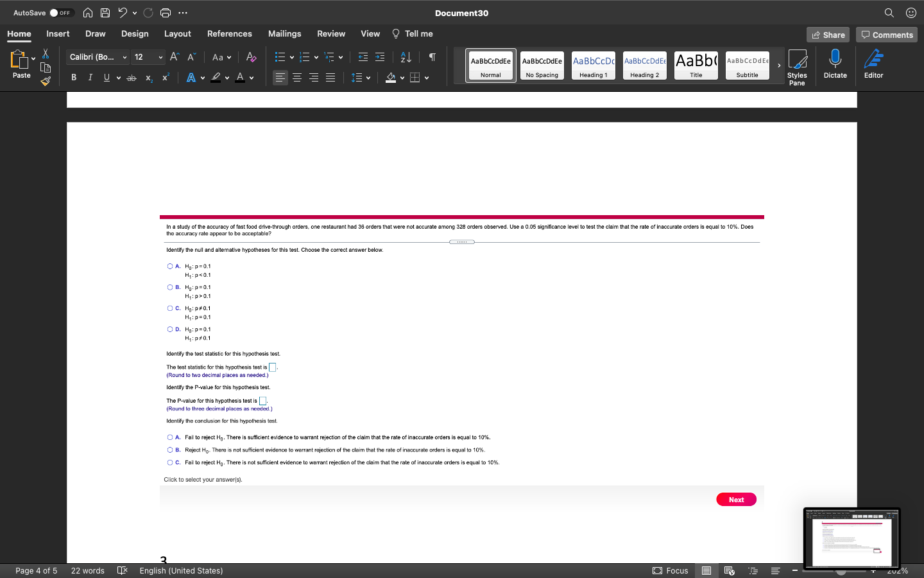Open the Mailings tab
The width and height of the screenshot is (924, 578).
tap(284, 33)
